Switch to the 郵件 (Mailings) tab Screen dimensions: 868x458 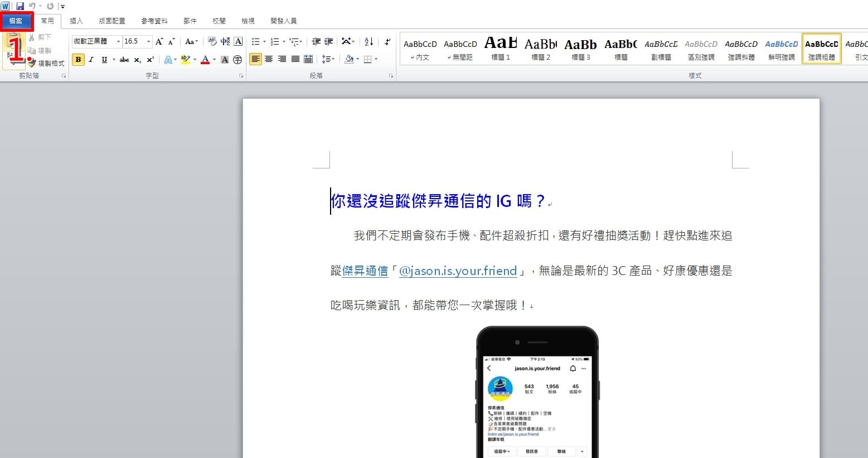point(190,21)
